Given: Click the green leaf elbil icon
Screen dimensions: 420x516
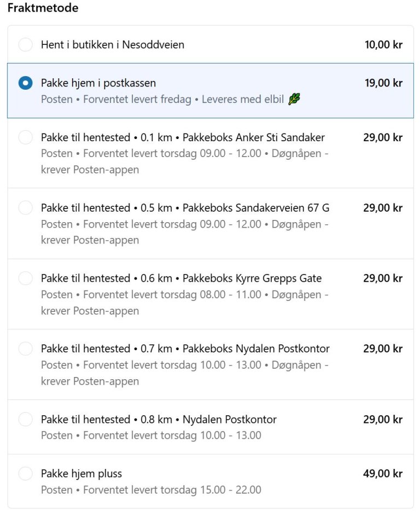Looking at the screenshot, I should pos(294,100).
